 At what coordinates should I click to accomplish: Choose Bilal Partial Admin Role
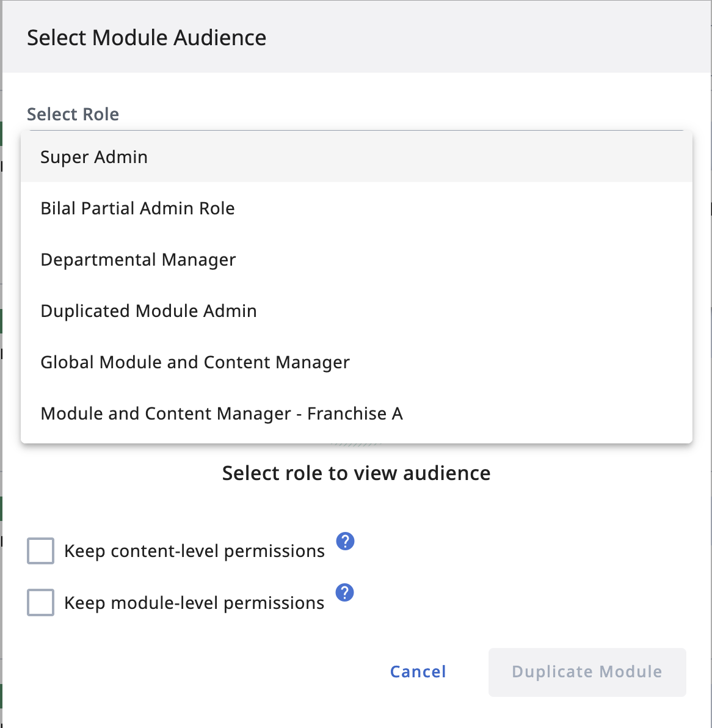137,208
